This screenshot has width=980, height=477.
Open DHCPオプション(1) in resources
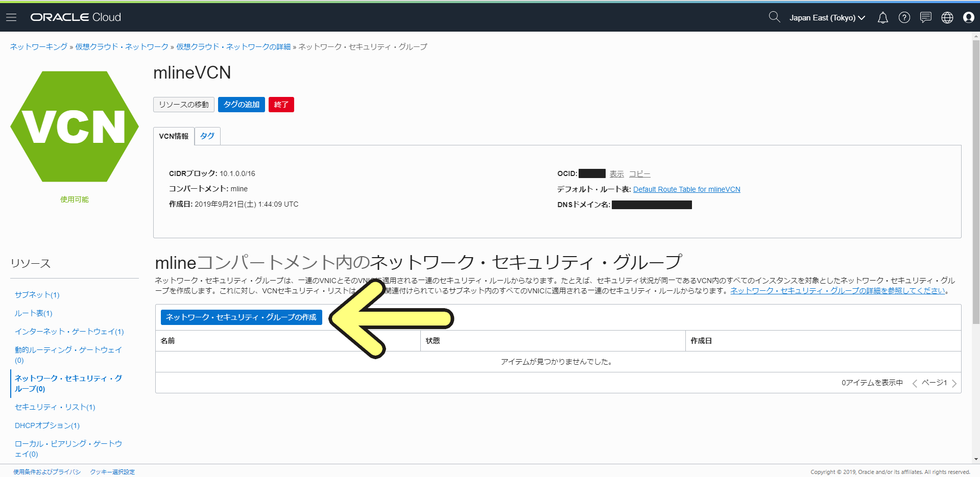click(47, 425)
